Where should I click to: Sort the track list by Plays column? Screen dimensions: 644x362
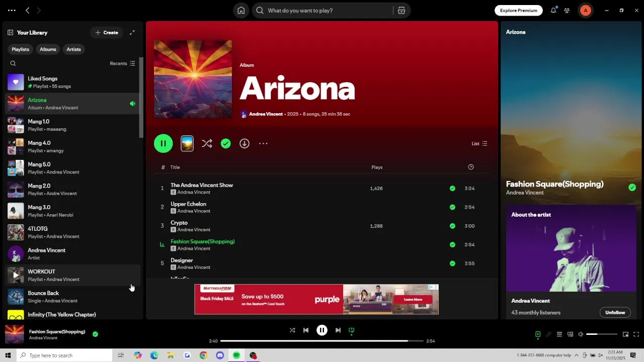[x=377, y=167]
